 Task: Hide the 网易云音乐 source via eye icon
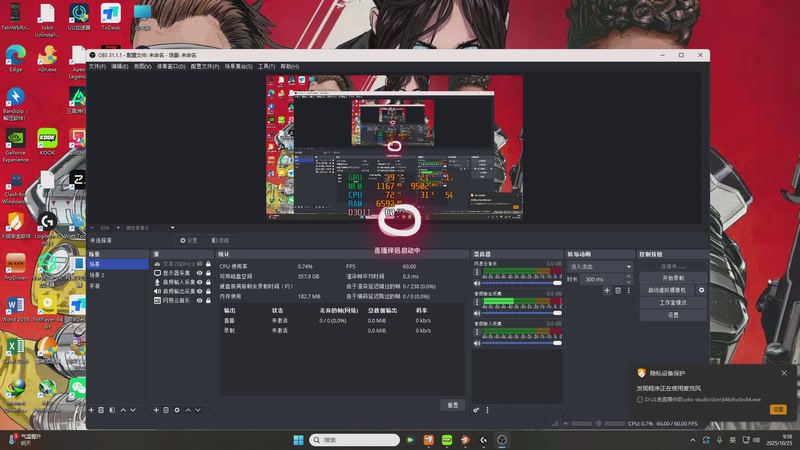[199, 301]
